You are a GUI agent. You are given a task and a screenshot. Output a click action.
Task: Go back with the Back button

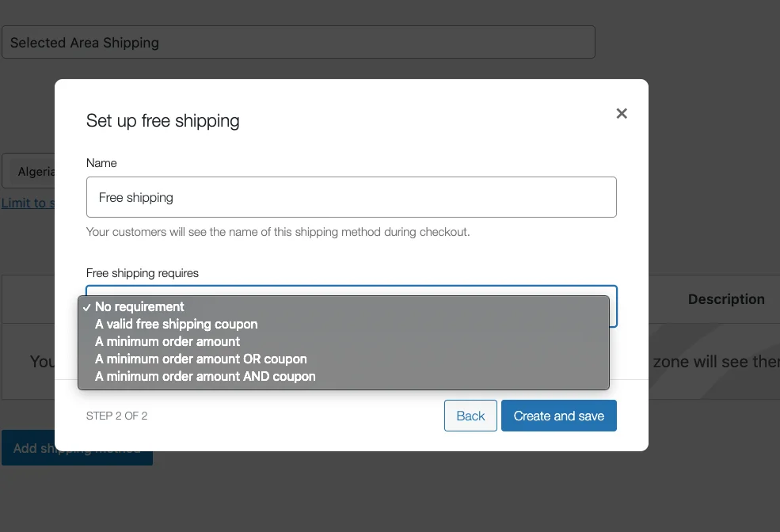pyautogui.click(x=470, y=416)
